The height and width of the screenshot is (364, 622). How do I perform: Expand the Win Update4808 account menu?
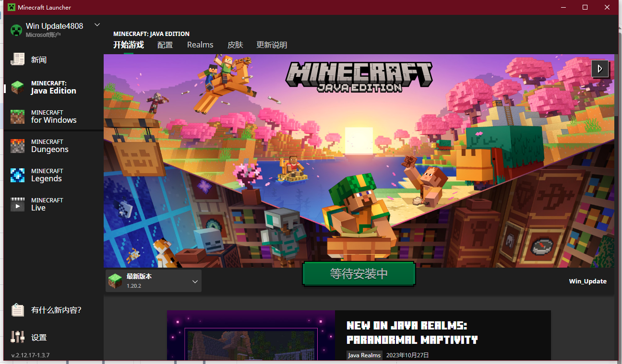coord(97,25)
